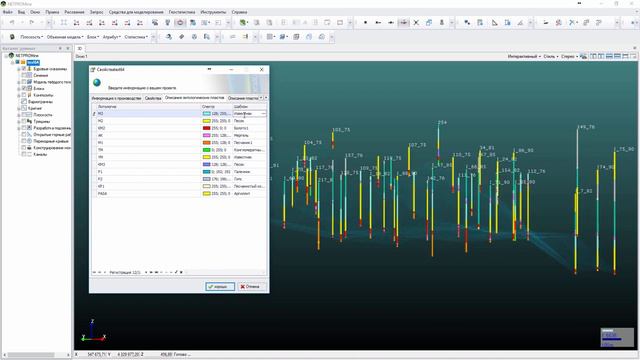Switch to the Информация о производстве tab
This screenshot has height=360, width=640.
(x=116, y=98)
